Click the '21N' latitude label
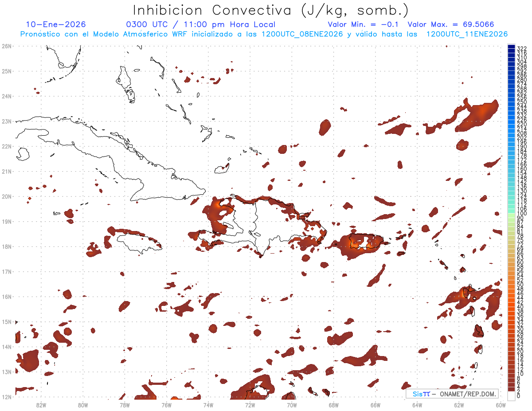This screenshot has height=411, width=532. (x=6, y=171)
